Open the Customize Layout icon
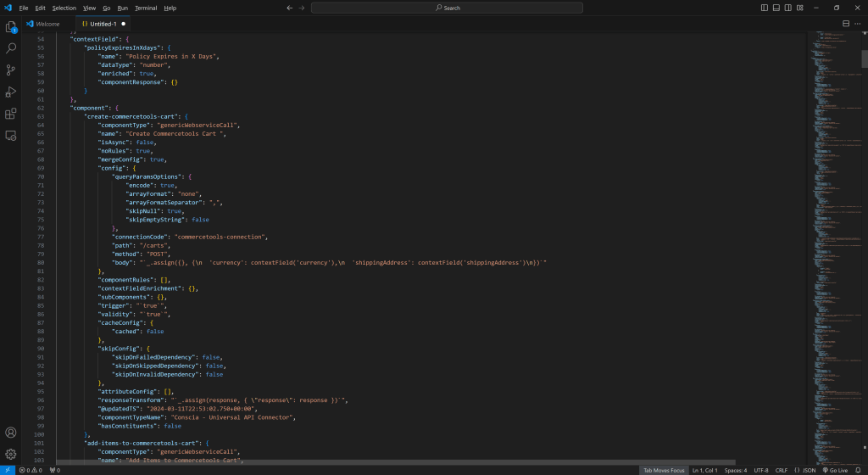Screen dimensions: 868x475 800,8
